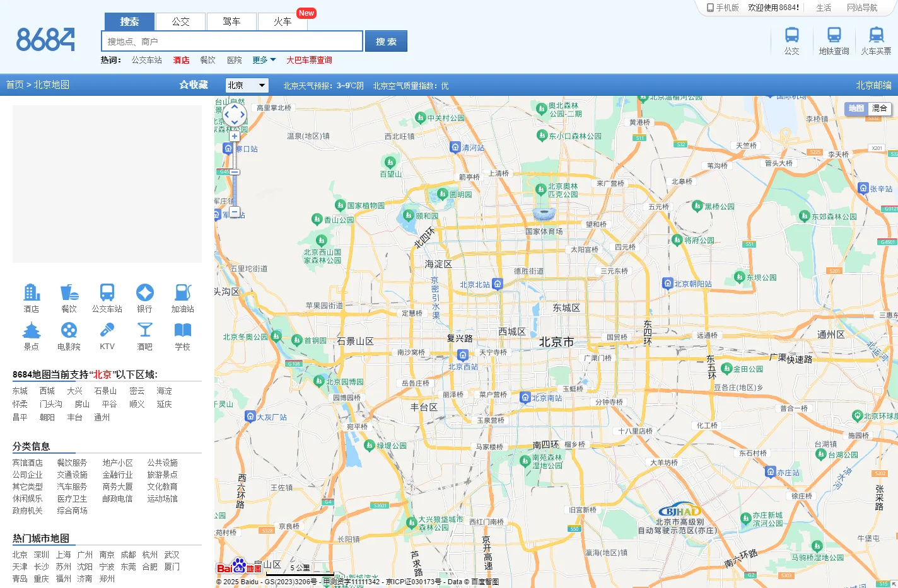This screenshot has height=588, width=898.
Task: Click the Baidu 地图 logo on map
Action: 239,567
